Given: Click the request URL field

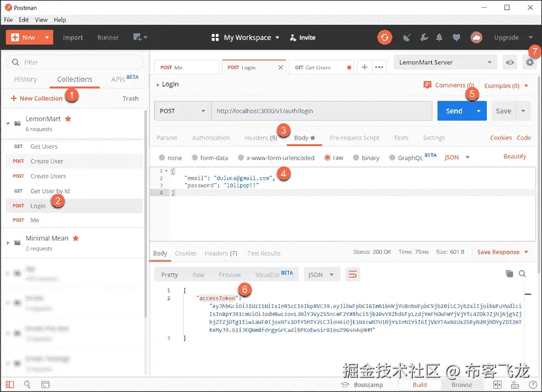Looking at the screenshot, I should pyautogui.click(x=322, y=111).
